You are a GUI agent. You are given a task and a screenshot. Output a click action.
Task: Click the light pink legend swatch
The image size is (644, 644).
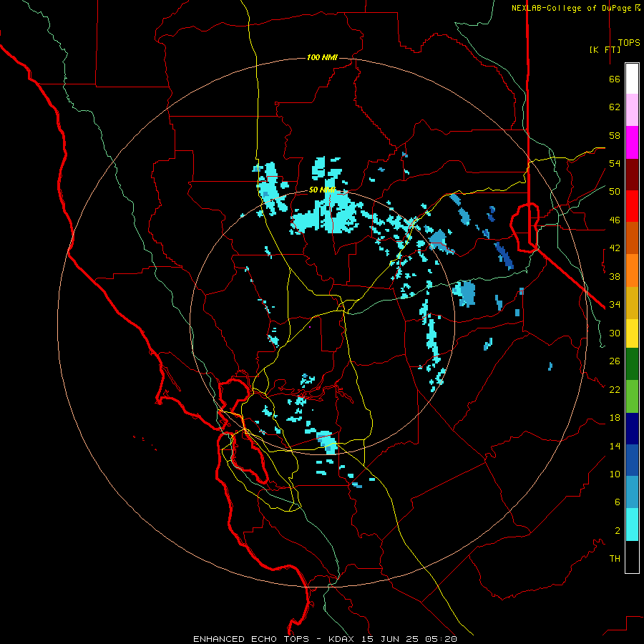632,110
